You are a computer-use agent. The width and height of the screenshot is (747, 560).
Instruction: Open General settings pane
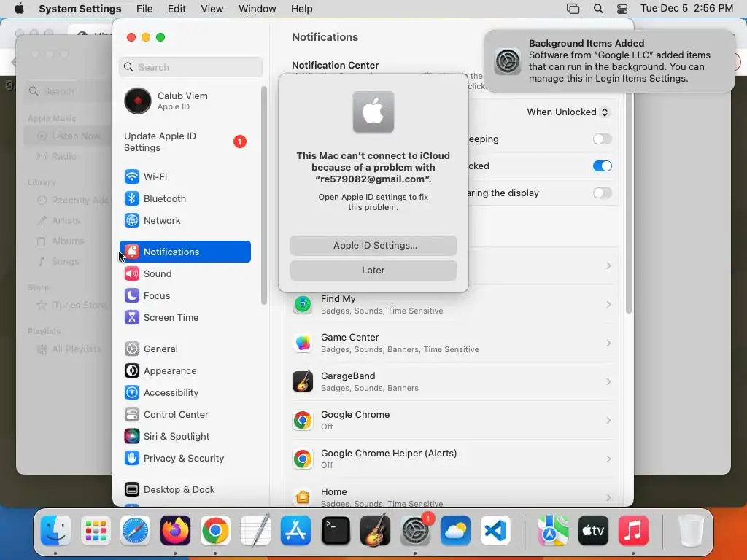(x=185, y=349)
